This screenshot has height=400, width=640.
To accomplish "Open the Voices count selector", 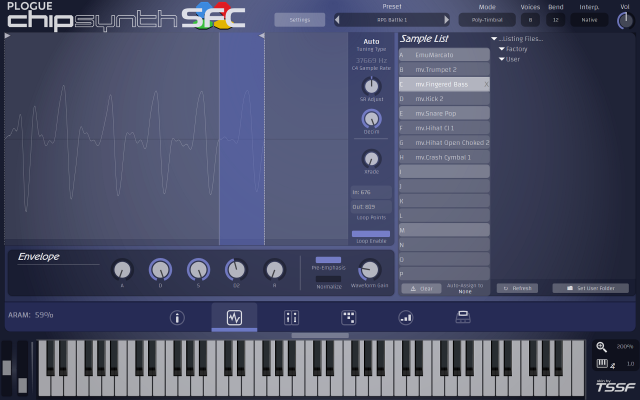I will click(530, 20).
